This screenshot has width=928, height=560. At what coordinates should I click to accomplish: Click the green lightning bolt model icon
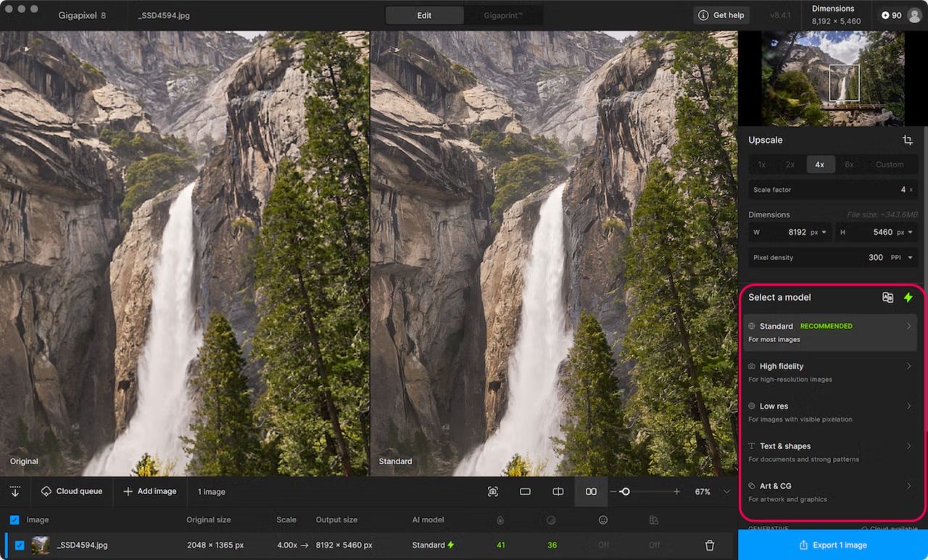tap(908, 297)
